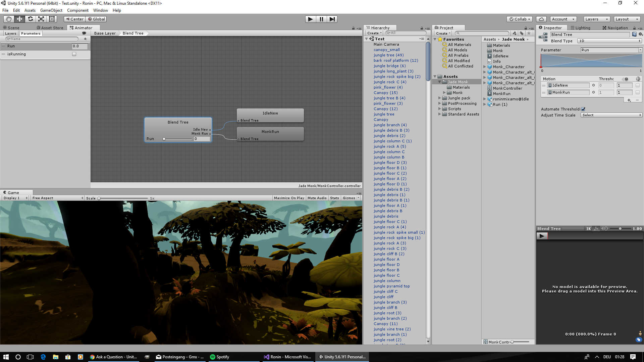The height and width of the screenshot is (362, 644).
Task: Open the Component menu
Action: [x=77, y=10]
